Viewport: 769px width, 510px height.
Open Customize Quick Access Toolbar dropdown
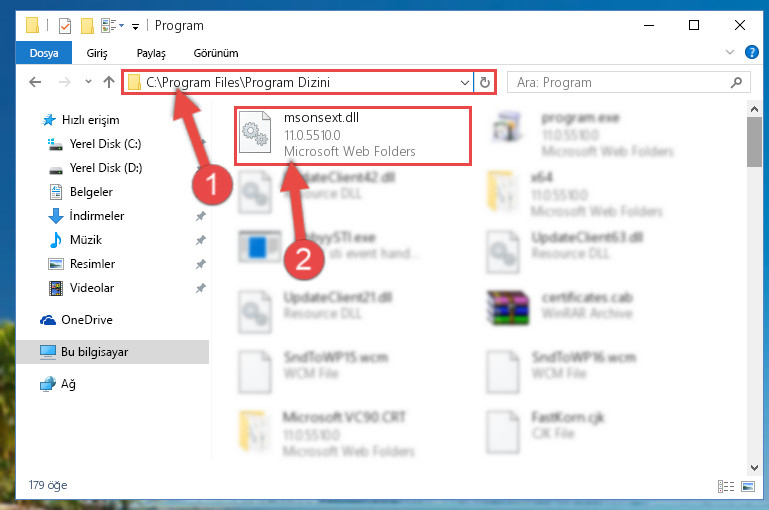(135, 26)
